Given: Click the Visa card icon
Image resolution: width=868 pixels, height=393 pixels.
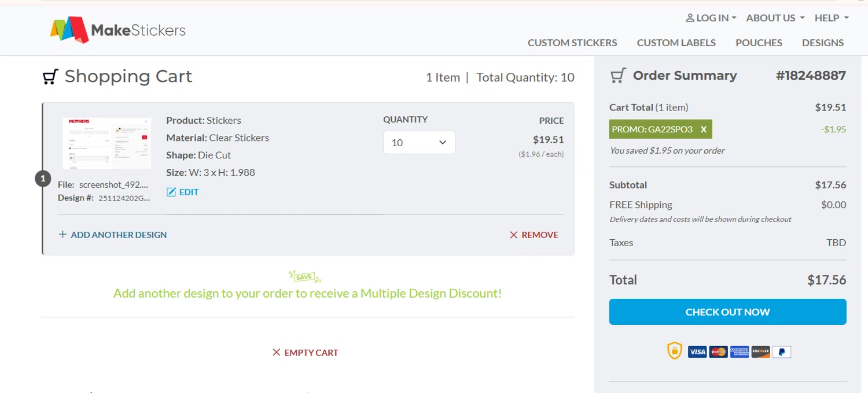Looking at the screenshot, I should [x=697, y=351].
